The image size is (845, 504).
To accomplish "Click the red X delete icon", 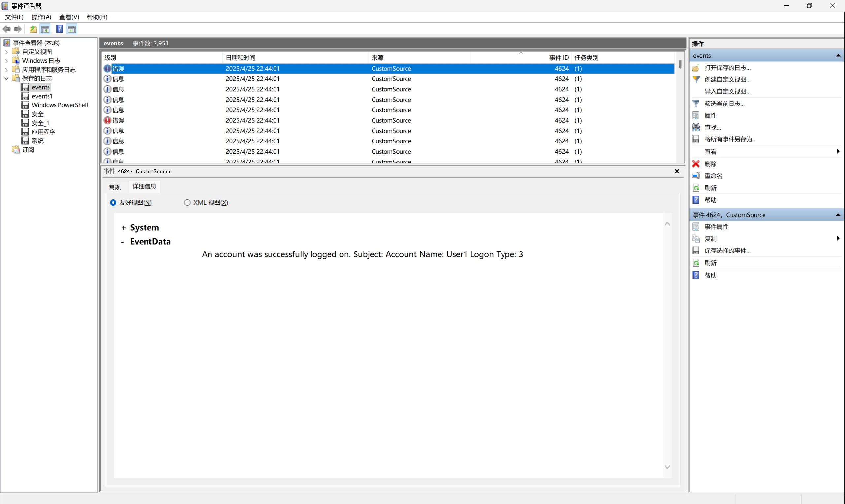I will 696,164.
